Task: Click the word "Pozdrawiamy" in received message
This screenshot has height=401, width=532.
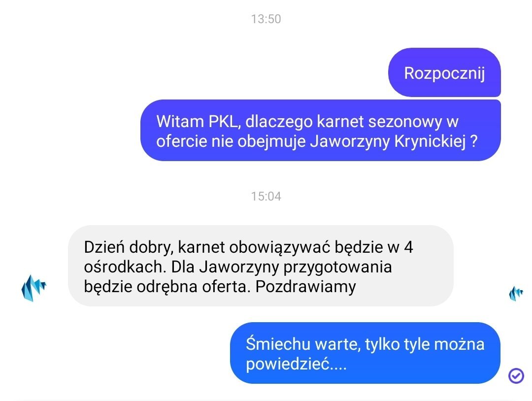Action: (305, 286)
